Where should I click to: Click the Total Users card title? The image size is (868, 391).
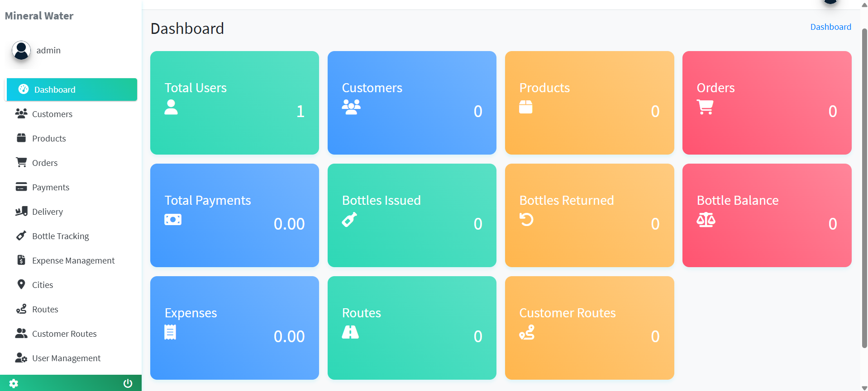(196, 88)
